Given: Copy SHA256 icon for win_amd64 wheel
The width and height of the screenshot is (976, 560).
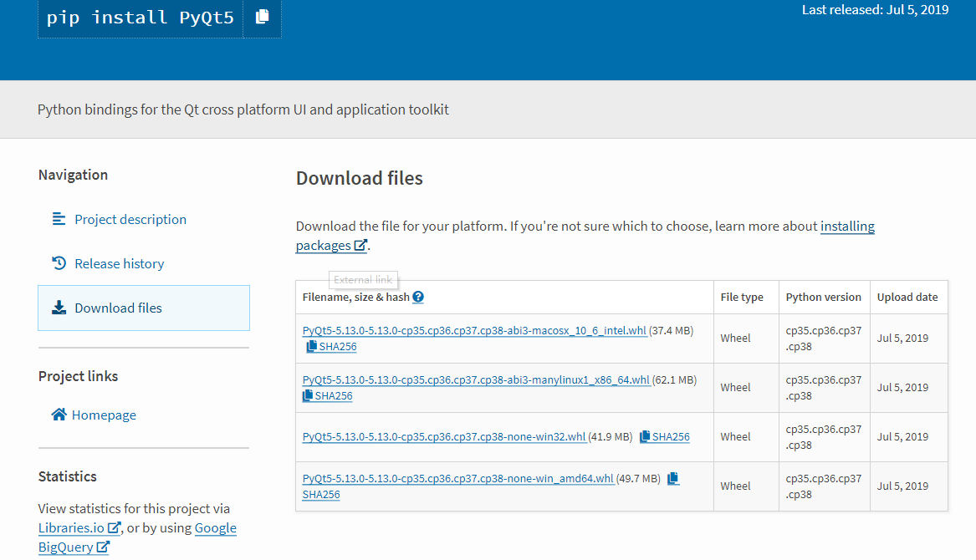Looking at the screenshot, I should pyautogui.click(x=673, y=478).
